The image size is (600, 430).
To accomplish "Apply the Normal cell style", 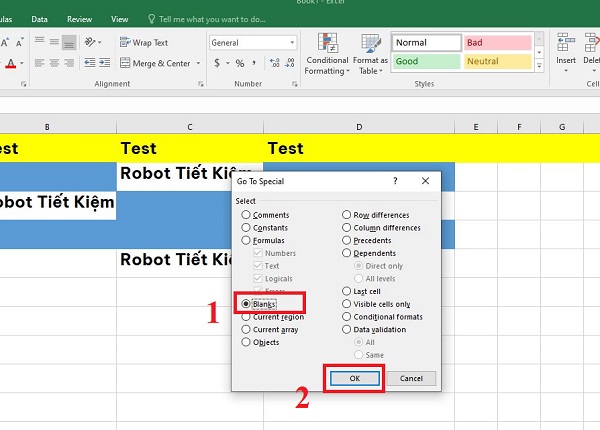I will click(426, 42).
